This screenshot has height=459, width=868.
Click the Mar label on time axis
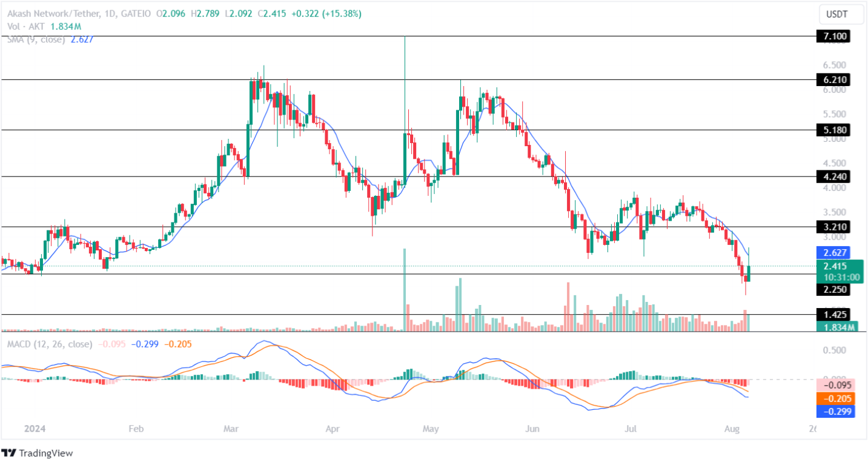click(231, 429)
